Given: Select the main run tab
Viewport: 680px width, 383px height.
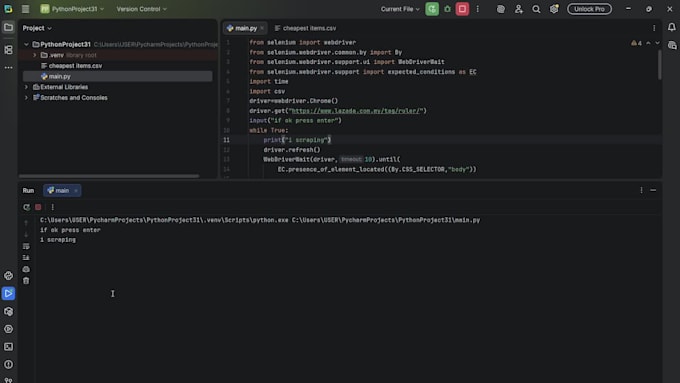Looking at the screenshot, I should click(62, 190).
